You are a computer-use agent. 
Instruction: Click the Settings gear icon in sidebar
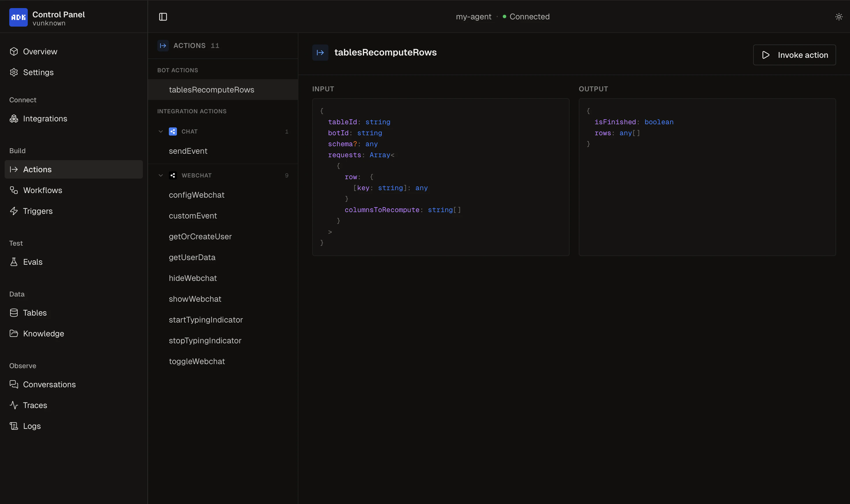click(x=14, y=72)
